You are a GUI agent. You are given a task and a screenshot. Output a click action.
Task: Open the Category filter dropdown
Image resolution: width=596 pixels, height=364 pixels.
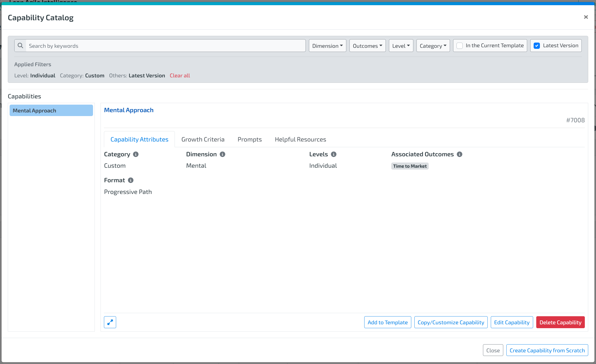pyautogui.click(x=433, y=46)
